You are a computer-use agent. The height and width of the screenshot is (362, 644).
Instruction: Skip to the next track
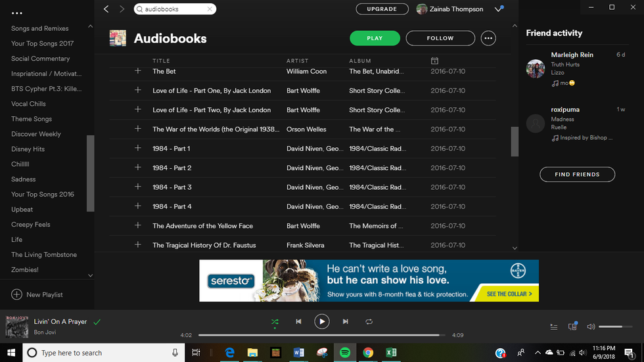pyautogui.click(x=345, y=321)
